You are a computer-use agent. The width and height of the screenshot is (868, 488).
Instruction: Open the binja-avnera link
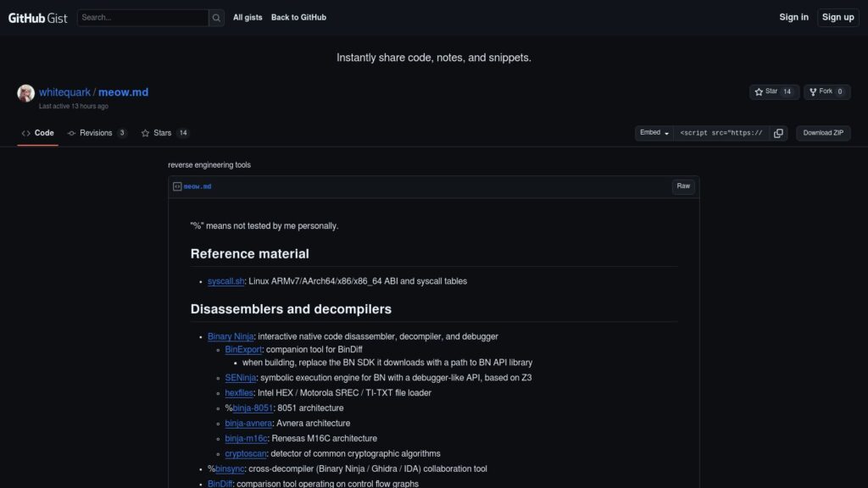point(248,424)
